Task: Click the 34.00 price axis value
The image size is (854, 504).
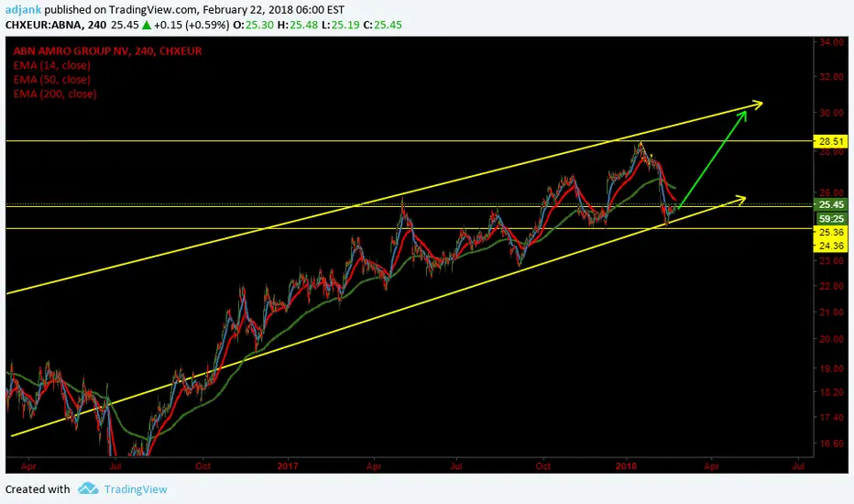Action: 832,42
